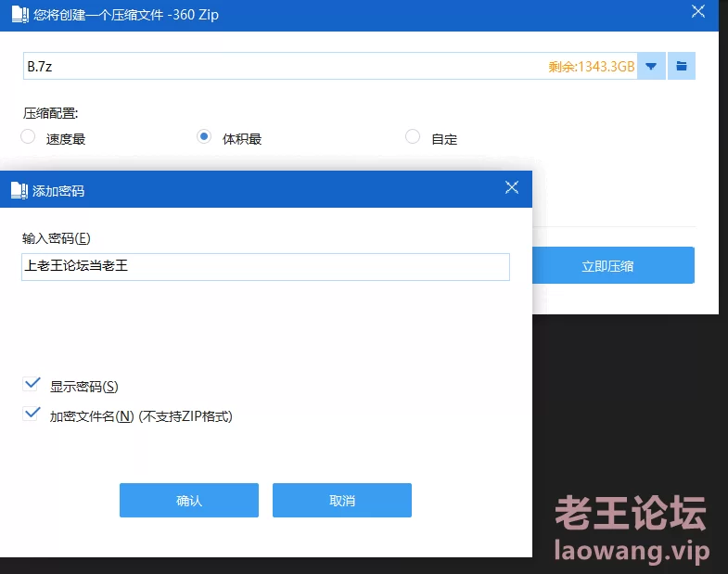The image size is (728, 574).
Task: Click the 剩余:1343.3GB free space text
Action: (x=591, y=67)
